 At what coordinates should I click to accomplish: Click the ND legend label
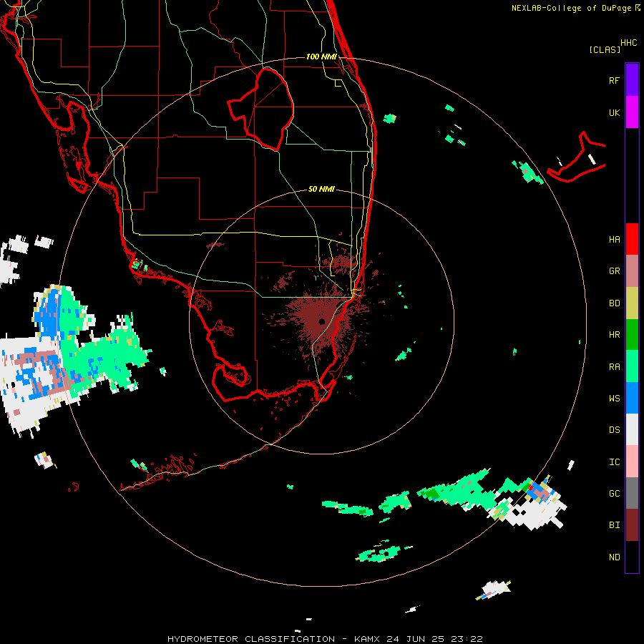pos(614,557)
